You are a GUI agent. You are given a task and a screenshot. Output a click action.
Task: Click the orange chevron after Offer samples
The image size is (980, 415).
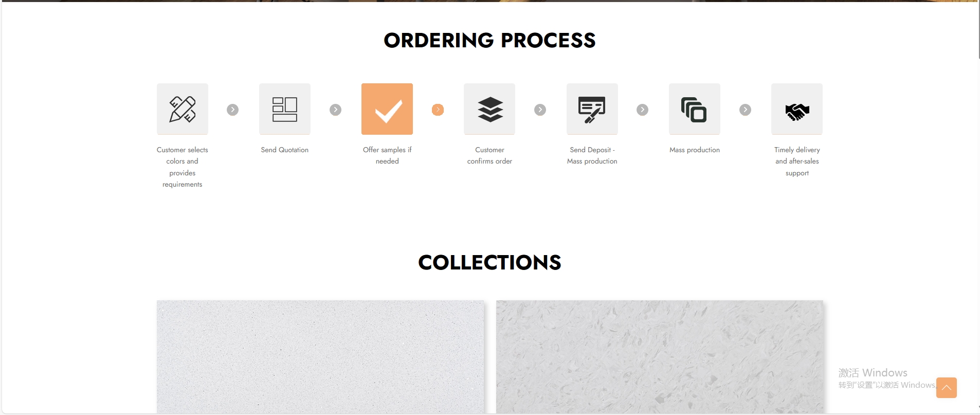(x=438, y=110)
